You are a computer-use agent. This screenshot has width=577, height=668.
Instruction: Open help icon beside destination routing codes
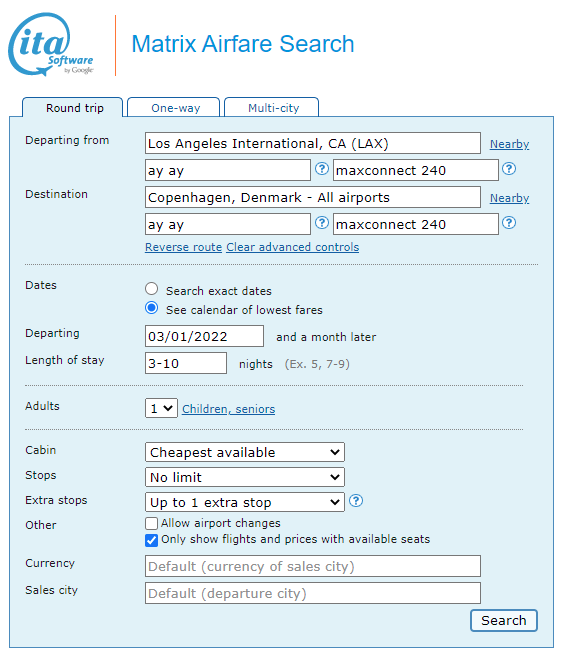coord(322,222)
